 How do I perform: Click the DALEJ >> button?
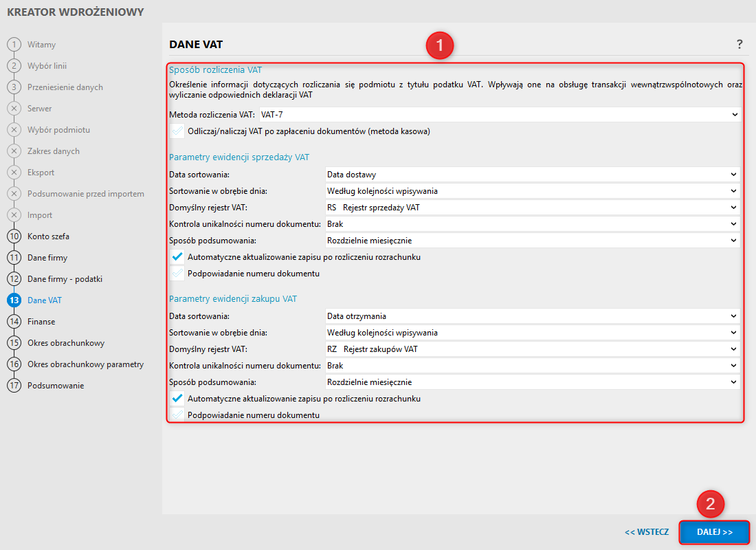[715, 532]
